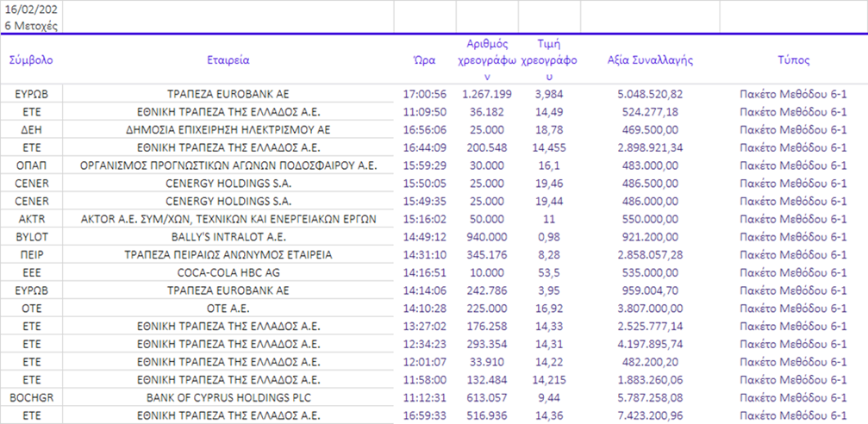
Task: Select the BYLOT symbol cell
Action: (32, 237)
